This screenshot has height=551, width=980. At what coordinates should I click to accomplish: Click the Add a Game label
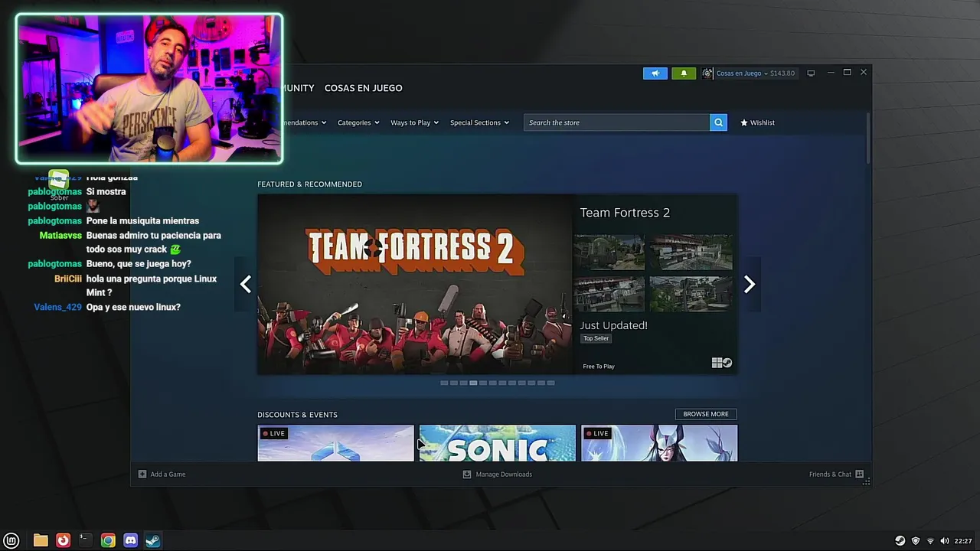(168, 474)
